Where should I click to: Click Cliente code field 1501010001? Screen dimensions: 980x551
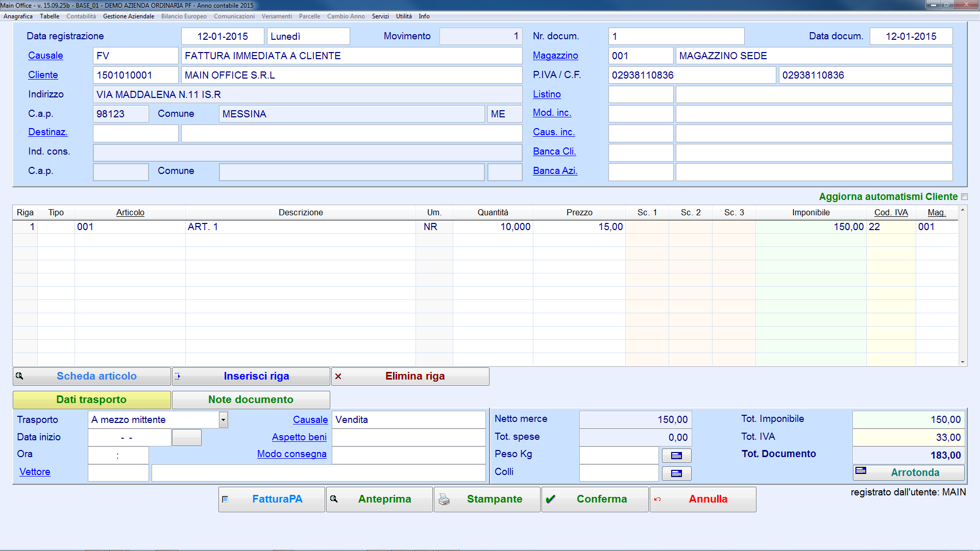[135, 75]
